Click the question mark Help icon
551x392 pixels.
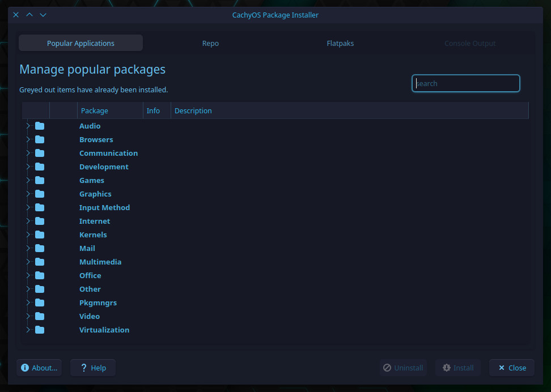click(84, 368)
